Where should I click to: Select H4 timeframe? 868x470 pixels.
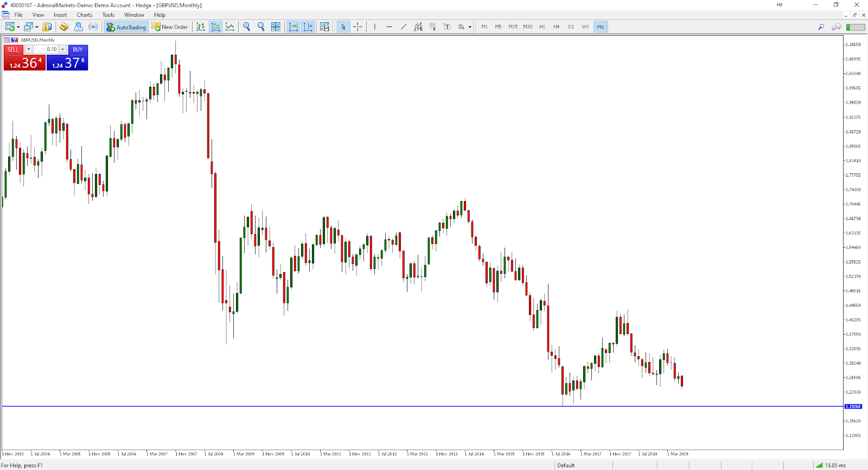tap(556, 27)
